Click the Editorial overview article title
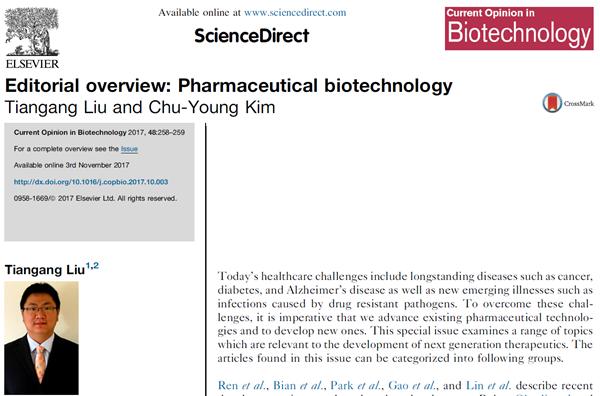This screenshot has width=600, height=396. coord(228,85)
